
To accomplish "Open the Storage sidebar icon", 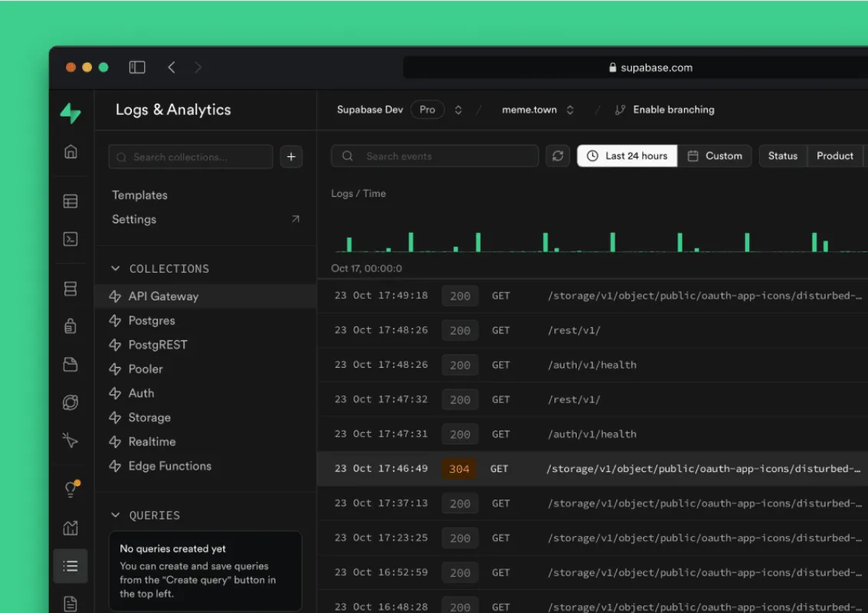I will pyautogui.click(x=71, y=365).
